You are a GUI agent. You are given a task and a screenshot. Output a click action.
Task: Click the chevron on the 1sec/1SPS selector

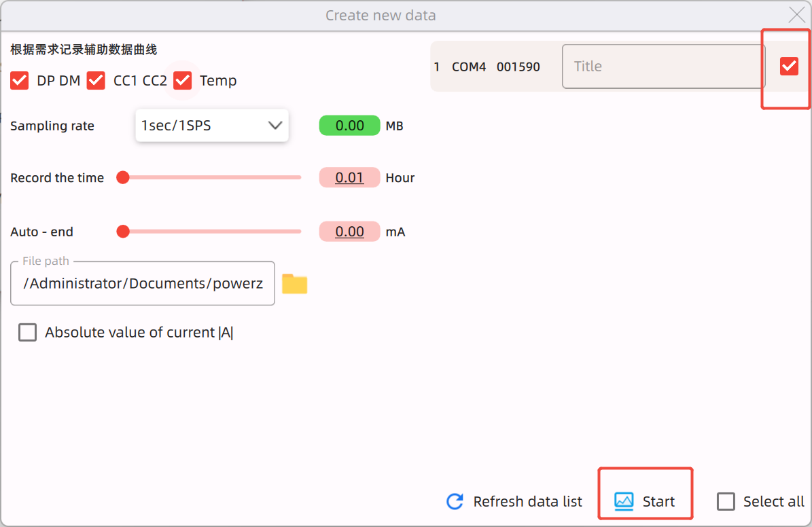[x=275, y=125]
